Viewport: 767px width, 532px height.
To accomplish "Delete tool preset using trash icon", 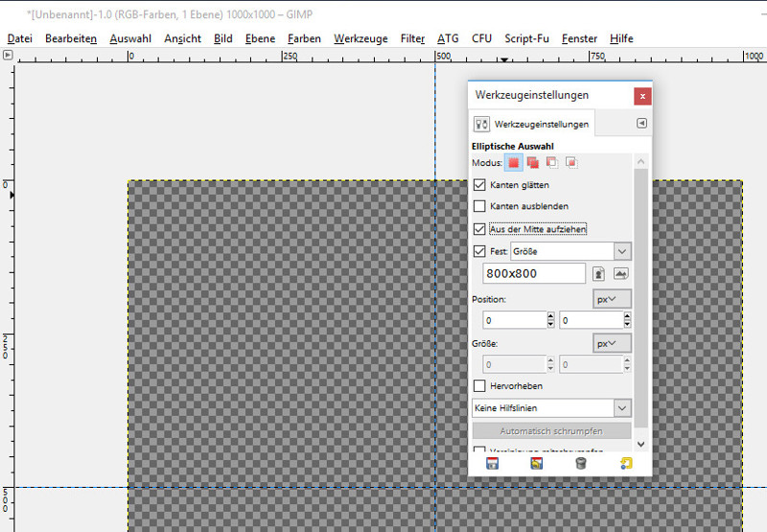I will pos(580,463).
